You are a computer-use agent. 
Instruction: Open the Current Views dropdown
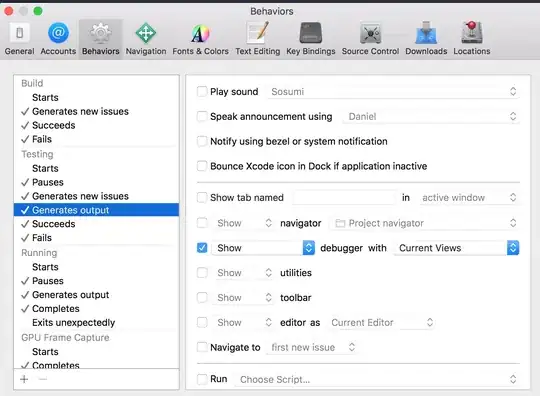click(456, 248)
